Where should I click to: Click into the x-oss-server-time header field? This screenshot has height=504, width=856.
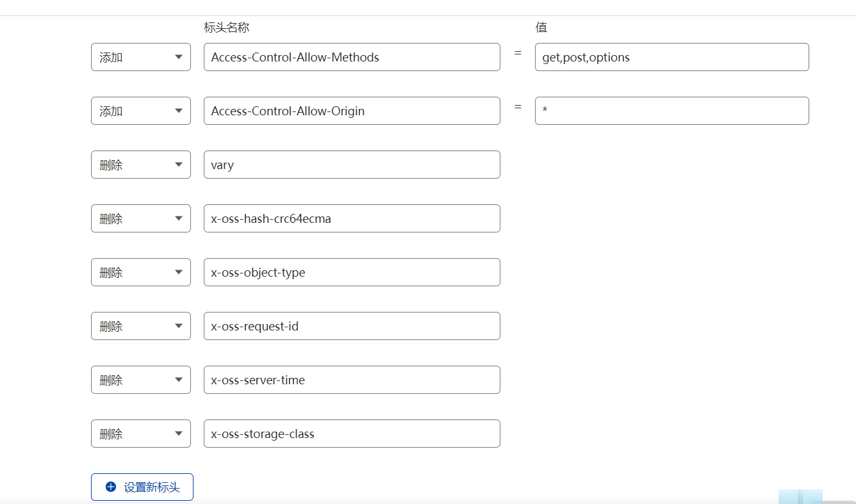point(352,380)
